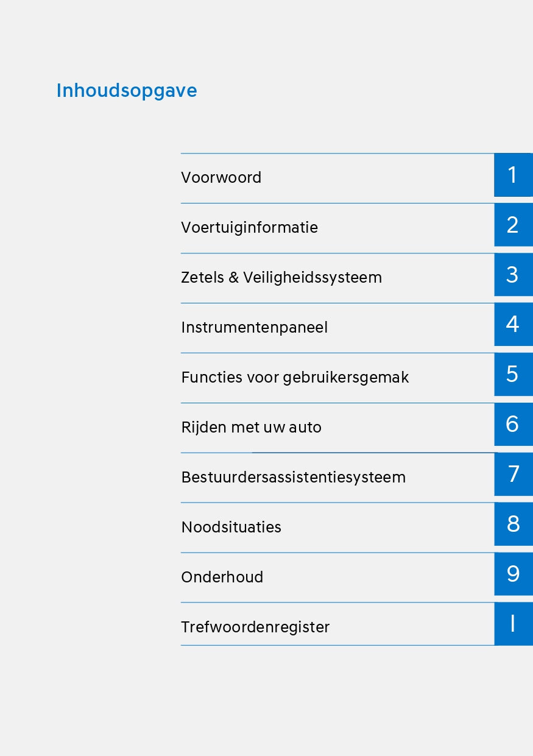Click blue chapter tab number 5
The image size is (533, 756).
tap(513, 375)
